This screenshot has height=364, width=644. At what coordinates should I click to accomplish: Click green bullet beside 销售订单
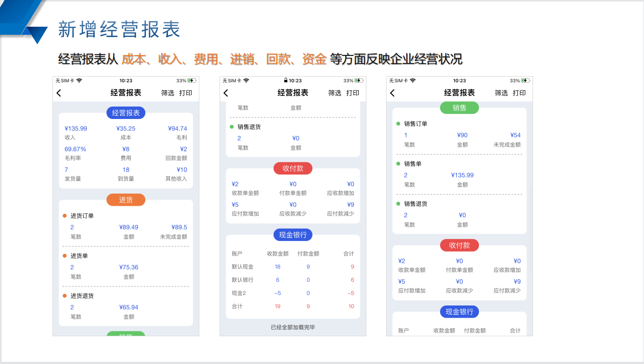398,124
